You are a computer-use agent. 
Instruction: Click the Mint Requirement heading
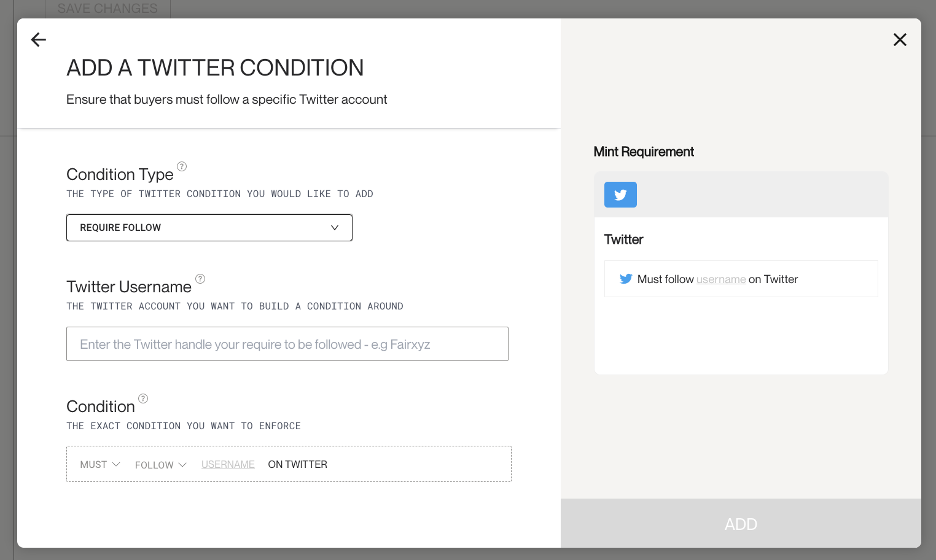point(644,152)
